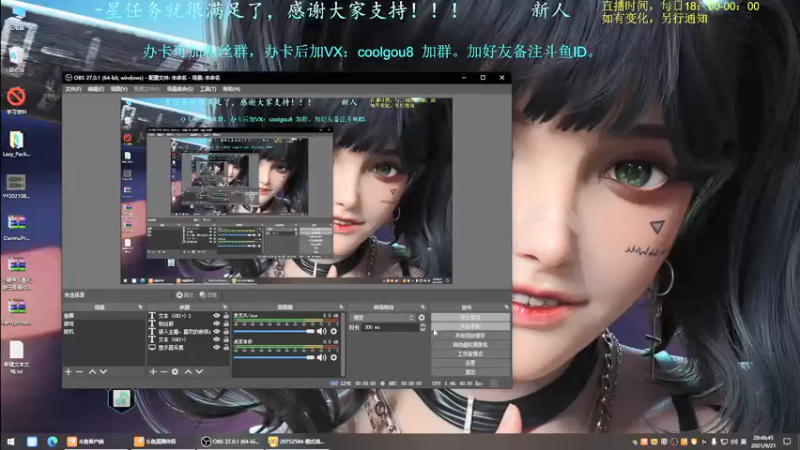
Task: Toggle visibility of 新人主播 text source
Action: coord(216,332)
